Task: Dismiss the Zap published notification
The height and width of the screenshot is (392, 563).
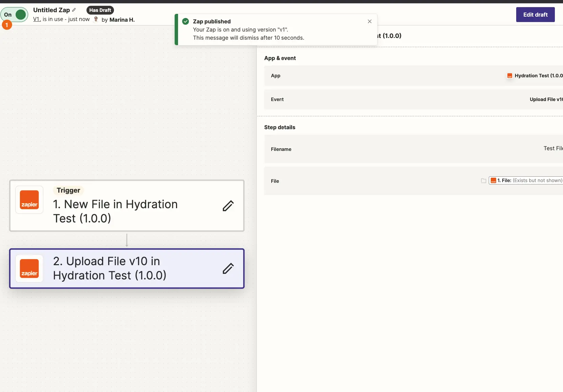Action: [x=370, y=21]
